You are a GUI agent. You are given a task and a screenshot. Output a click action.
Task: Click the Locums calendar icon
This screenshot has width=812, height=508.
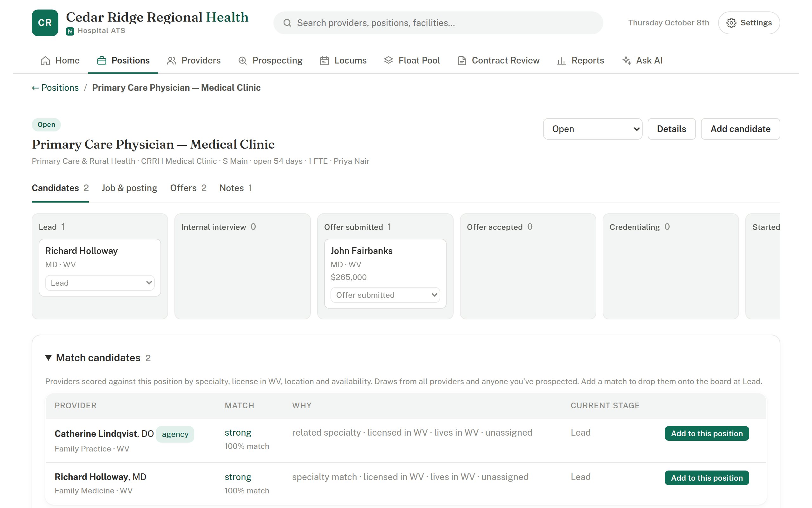[324, 60]
